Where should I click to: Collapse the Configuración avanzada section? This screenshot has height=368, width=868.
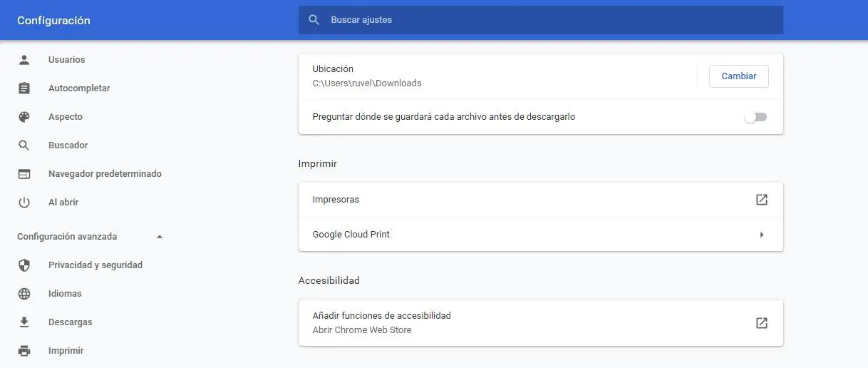pos(160,237)
